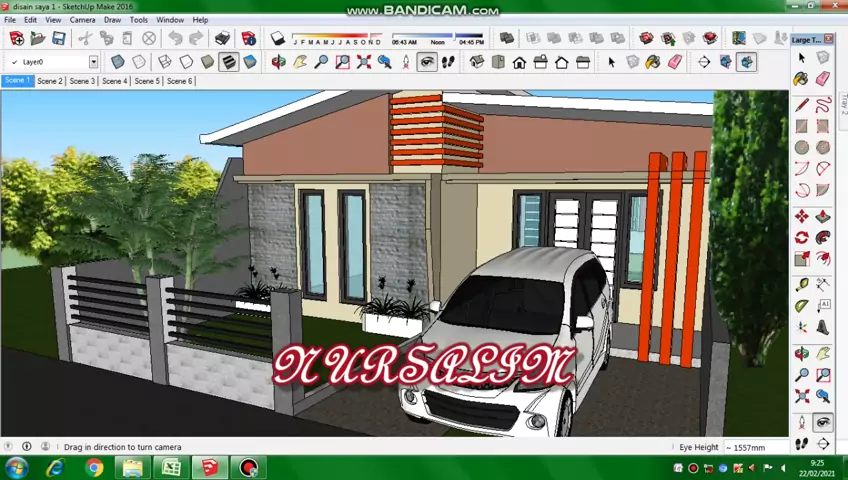The width and height of the screenshot is (848, 480).
Task: Select the Rotate tool in side toolbar
Action: coord(802,238)
